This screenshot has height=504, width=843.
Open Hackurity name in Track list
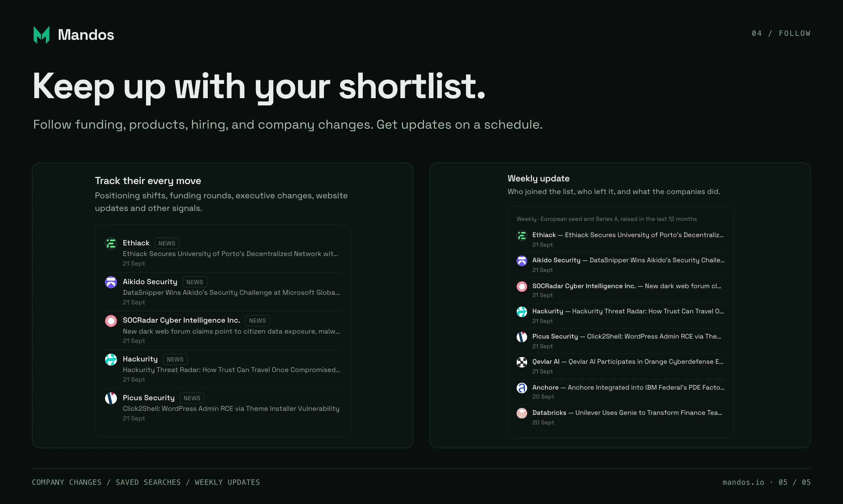click(x=140, y=359)
